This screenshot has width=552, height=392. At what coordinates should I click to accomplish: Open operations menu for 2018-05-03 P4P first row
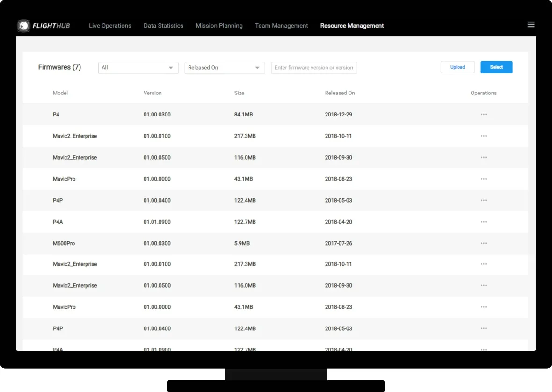[484, 201]
